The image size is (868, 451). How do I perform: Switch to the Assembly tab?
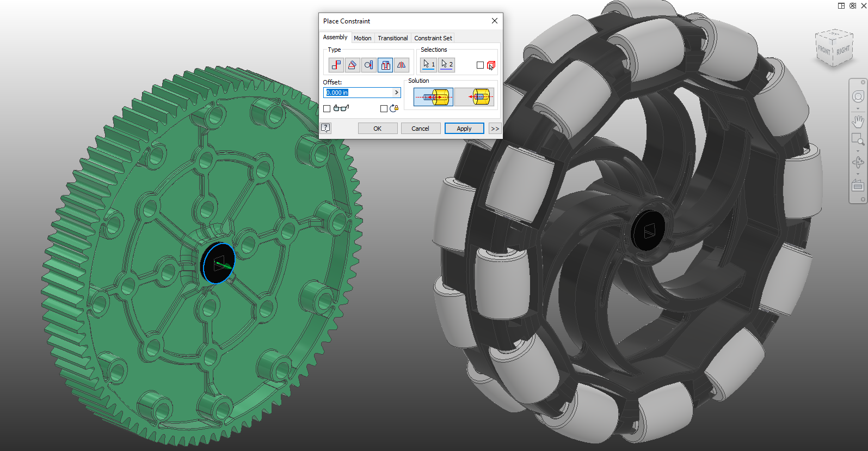335,37
